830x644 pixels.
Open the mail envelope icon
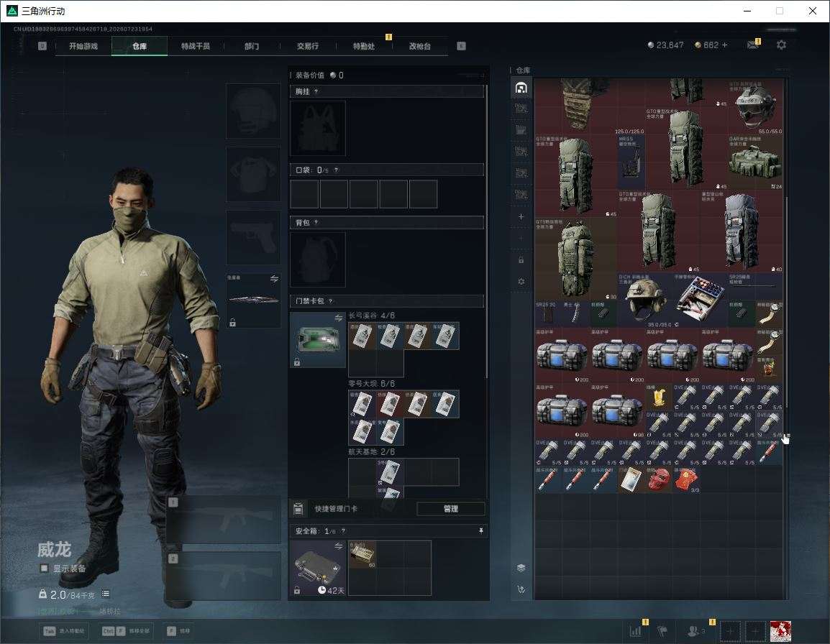click(752, 45)
